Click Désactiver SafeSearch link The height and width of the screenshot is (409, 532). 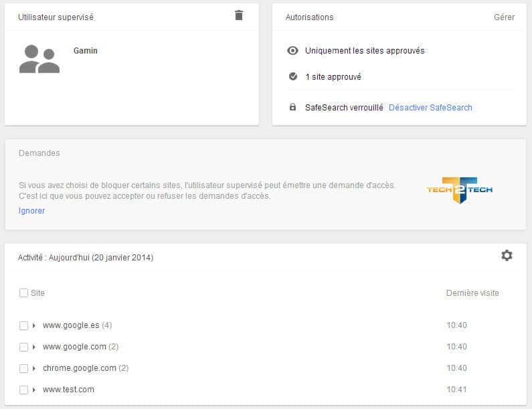(x=430, y=108)
